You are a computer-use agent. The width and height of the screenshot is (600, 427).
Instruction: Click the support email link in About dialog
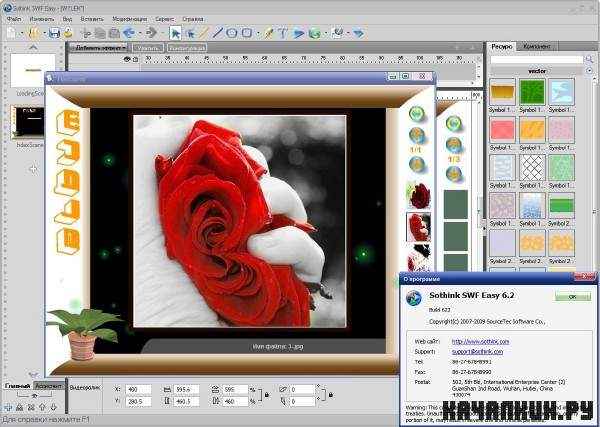point(478,352)
